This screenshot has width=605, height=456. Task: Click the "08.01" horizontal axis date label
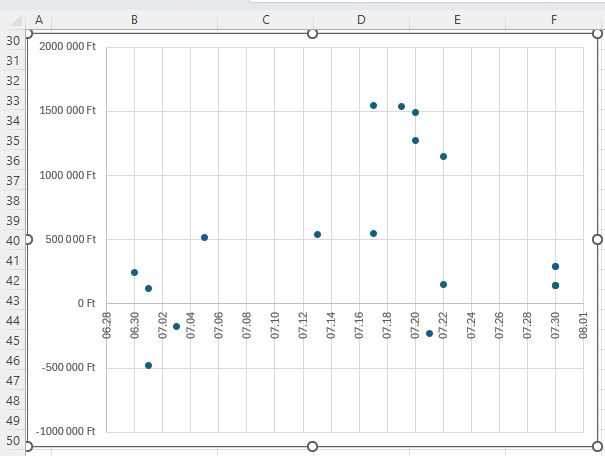pos(584,326)
